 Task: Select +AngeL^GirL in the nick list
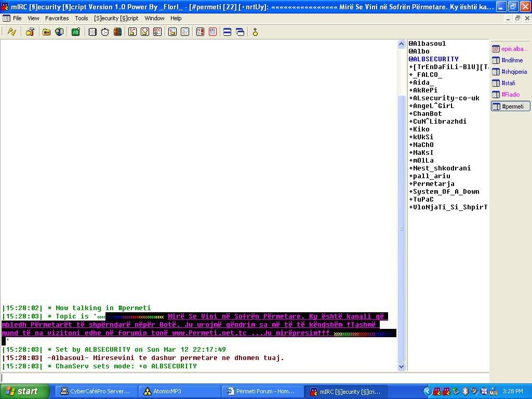point(432,106)
